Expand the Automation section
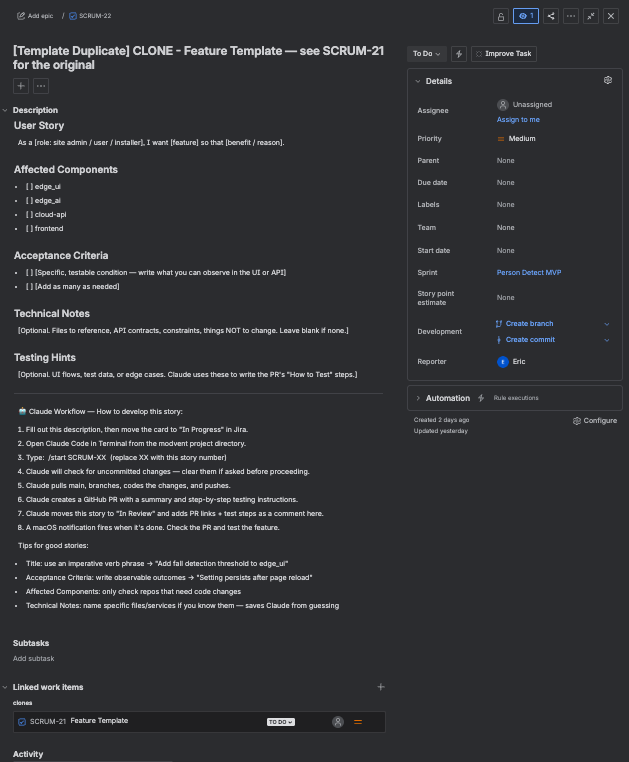Viewport: 629px width, 762px height. tap(418, 398)
